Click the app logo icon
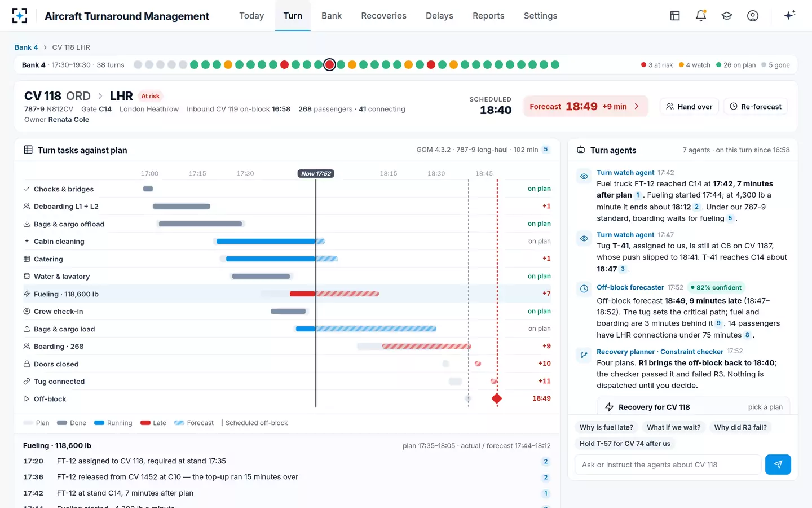This screenshot has width=812, height=508. (x=20, y=16)
